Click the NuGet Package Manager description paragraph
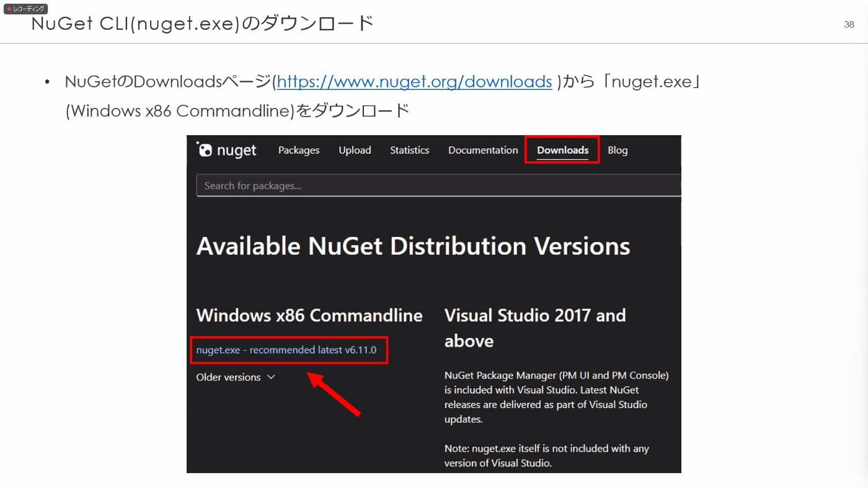868x488 pixels. [x=557, y=397]
